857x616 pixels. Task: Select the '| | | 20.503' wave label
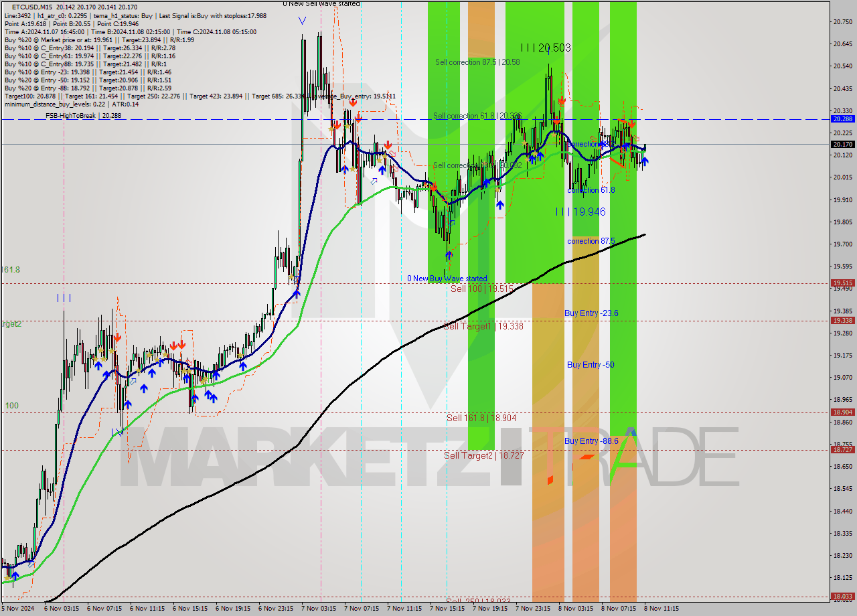546,48
